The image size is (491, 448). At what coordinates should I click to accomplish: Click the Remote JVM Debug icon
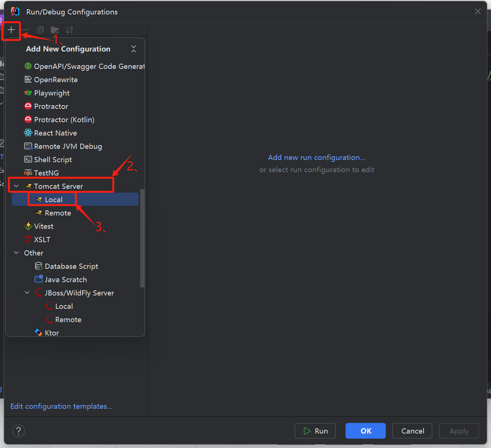pyautogui.click(x=28, y=146)
